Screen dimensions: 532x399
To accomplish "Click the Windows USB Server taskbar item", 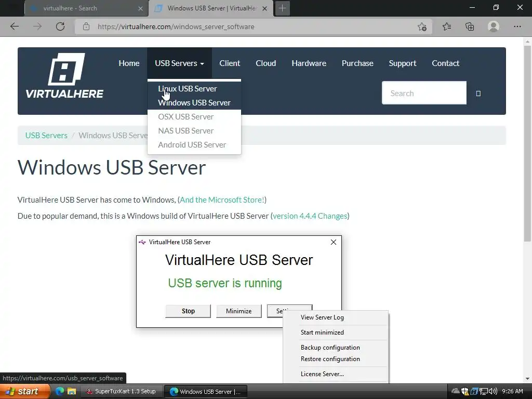I will click(206, 391).
